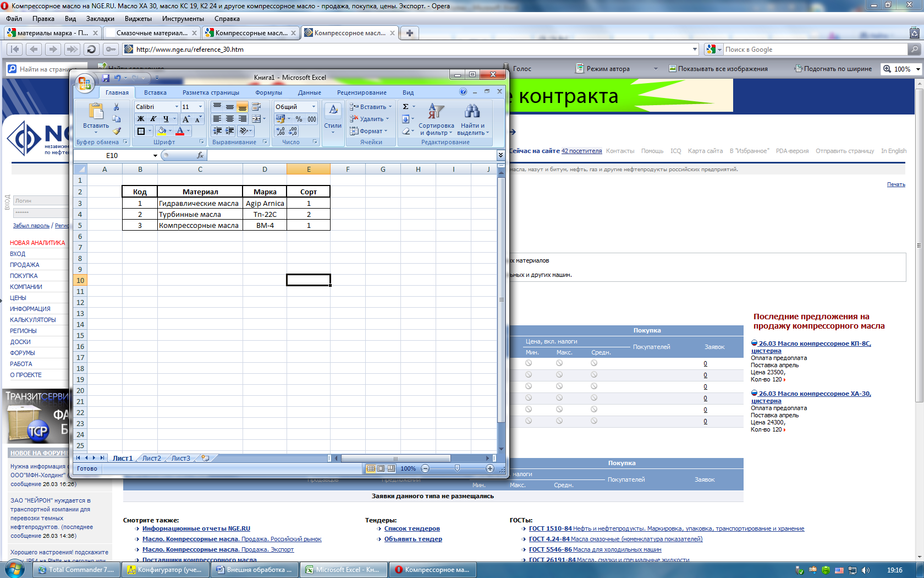The width and height of the screenshot is (924, 578).
Task: Click the Excel Office button
Action: click(85, 83)
